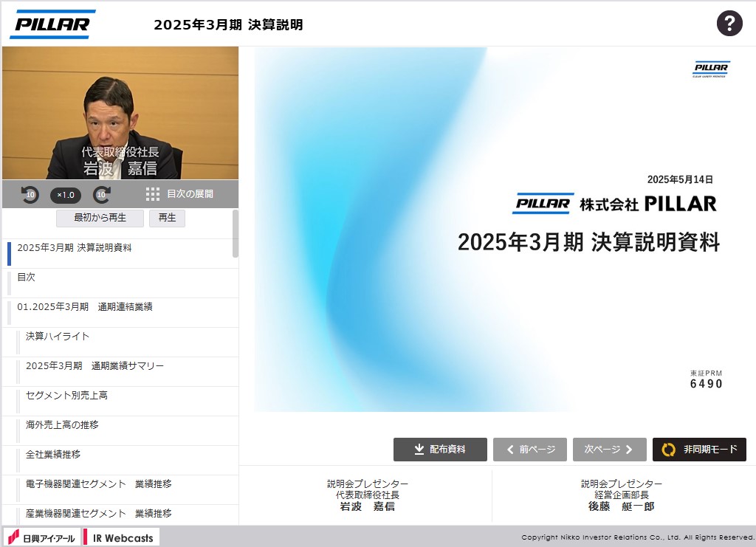Click the 再生 play button
Screen dimensions: 756x547
[167, 218]
